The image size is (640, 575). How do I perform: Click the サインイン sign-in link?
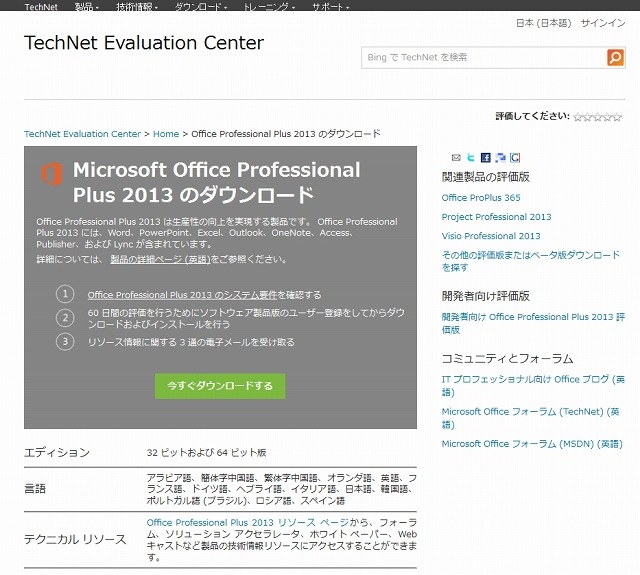603,23
